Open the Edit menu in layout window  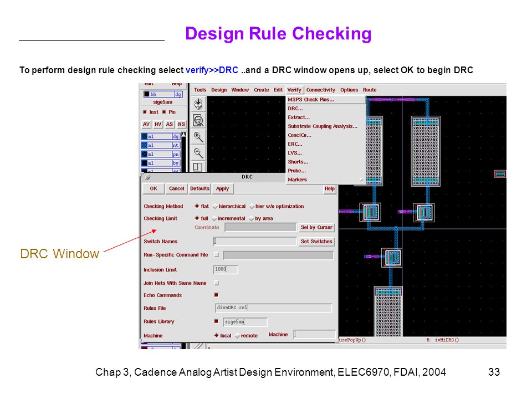click(x=278, y=90)
